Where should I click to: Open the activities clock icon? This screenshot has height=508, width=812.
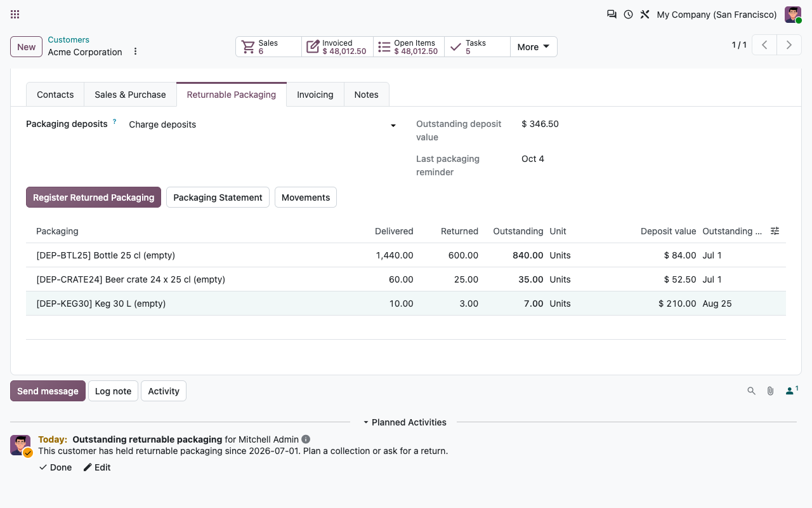point(628,14)
